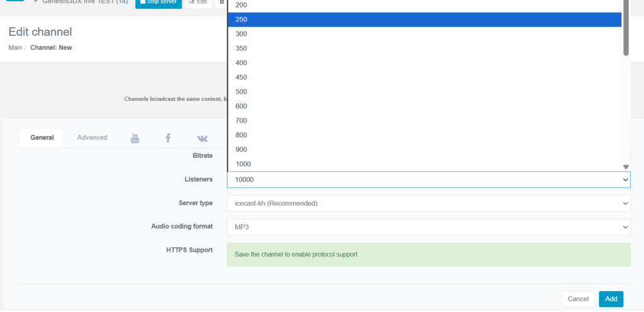Open the Audio coding format dropdown
Screen dimensions: 644x312
(428, 227)
